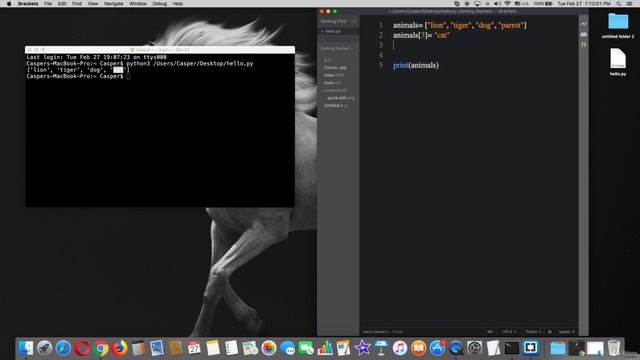Image resolution: width=640 pixels, height=360 pixels.
Task: Open Finder from the dock
Action: 26,348
